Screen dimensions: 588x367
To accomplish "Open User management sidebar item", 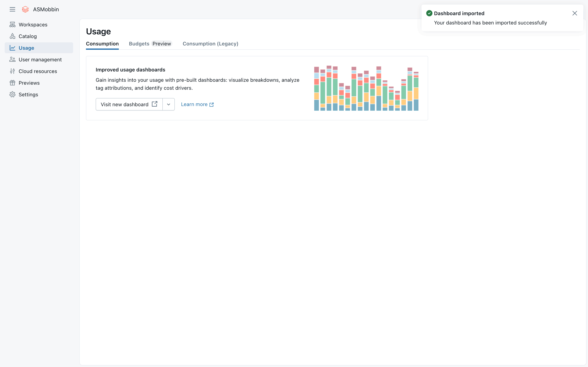I will [x=40, y=59].
